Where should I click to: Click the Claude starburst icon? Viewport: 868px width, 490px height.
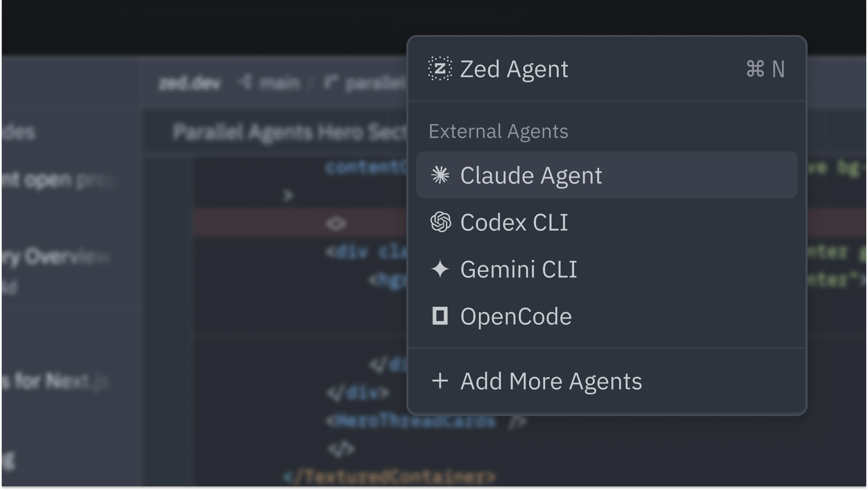[440, 175]
